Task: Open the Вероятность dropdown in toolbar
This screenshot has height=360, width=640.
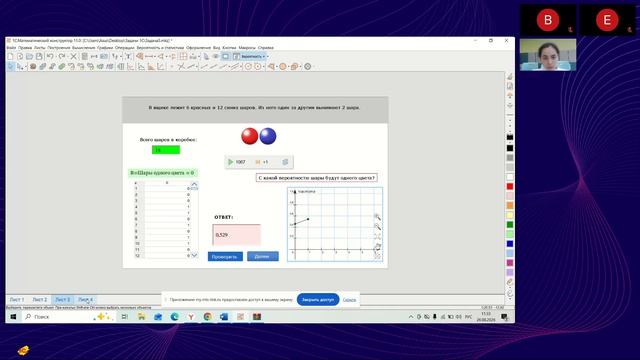Action: pos(251,56)
